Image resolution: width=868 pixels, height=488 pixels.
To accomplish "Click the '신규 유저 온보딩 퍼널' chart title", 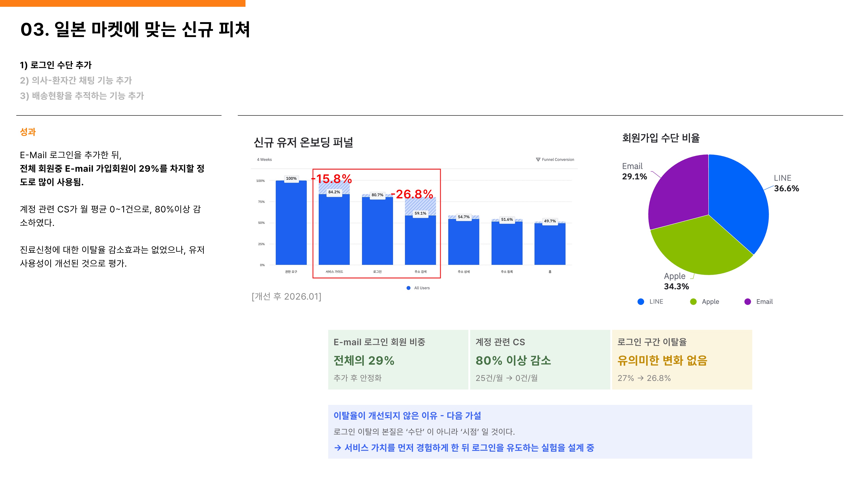I will pos(303,143).
